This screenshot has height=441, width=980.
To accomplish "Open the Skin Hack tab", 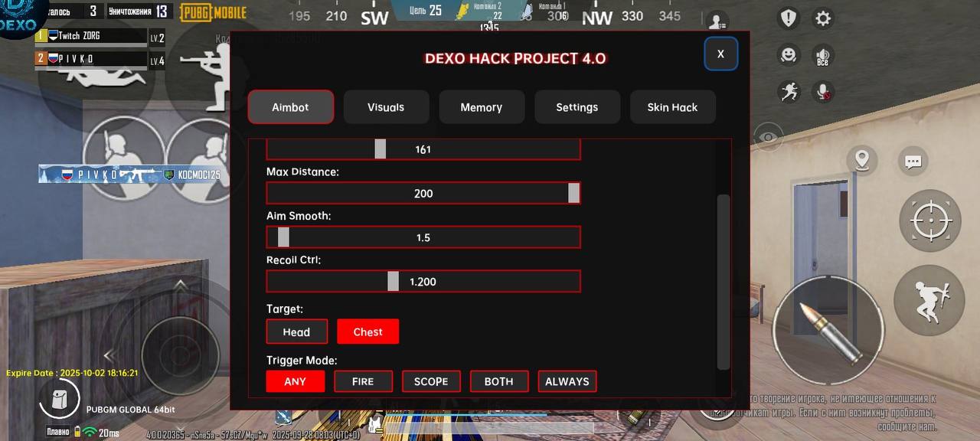I will click(x=672, y=106).
